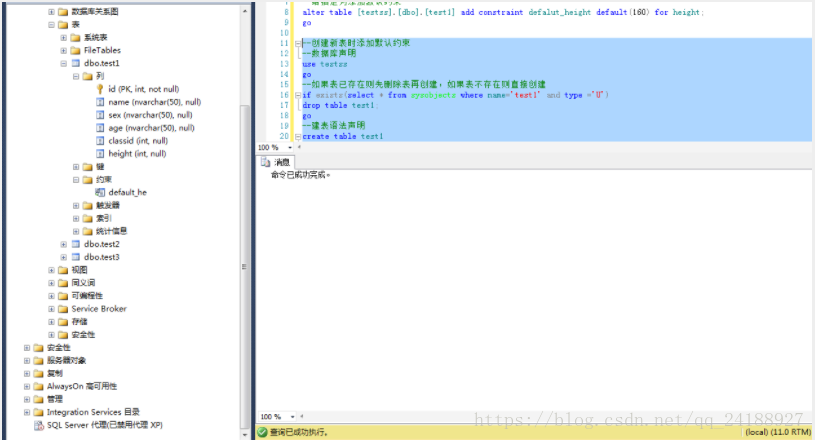This screenshot has width=815, height=440.
Task: Click the SQL Server 代理 agent icon
Action: 38,425
